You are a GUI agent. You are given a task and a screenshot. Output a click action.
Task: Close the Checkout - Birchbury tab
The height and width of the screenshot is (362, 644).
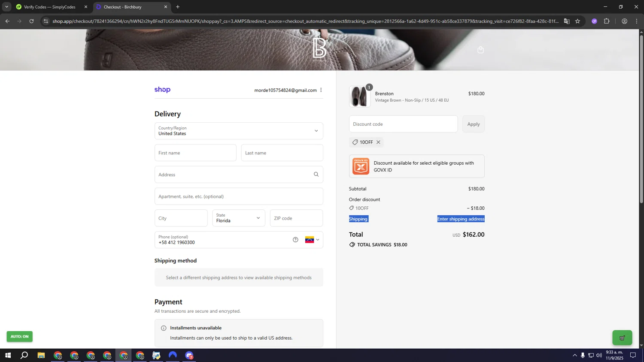pos(166,7)
